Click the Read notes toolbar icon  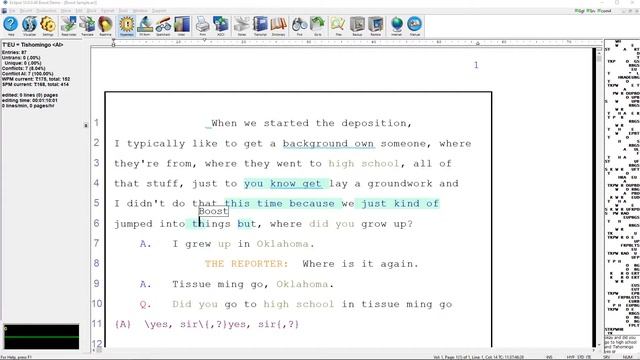click(x=69, y=26)
